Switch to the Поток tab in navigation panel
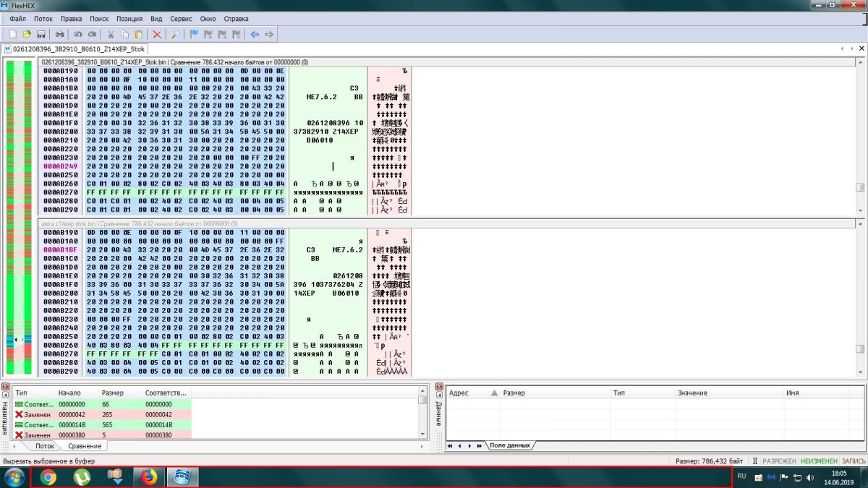Image resolution: width=868 pixels, height=488 pixels. (45, 446)
